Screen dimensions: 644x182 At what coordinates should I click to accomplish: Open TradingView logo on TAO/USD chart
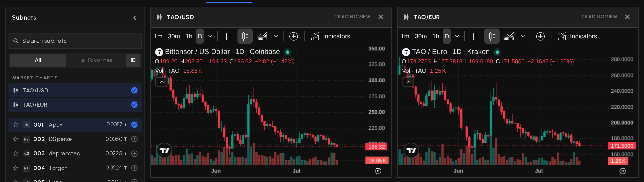click(x=164, y=150)
